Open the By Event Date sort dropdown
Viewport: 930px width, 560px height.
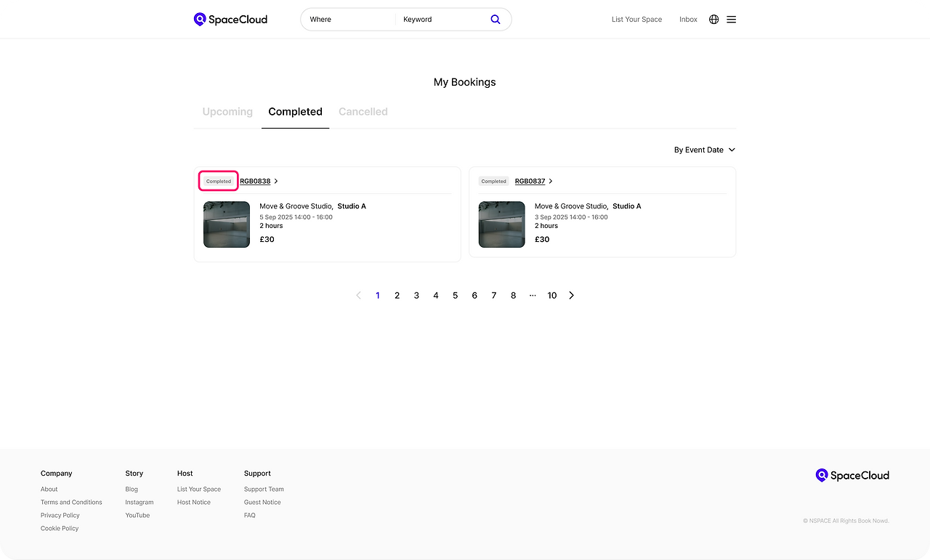click(x=705, y=150)
